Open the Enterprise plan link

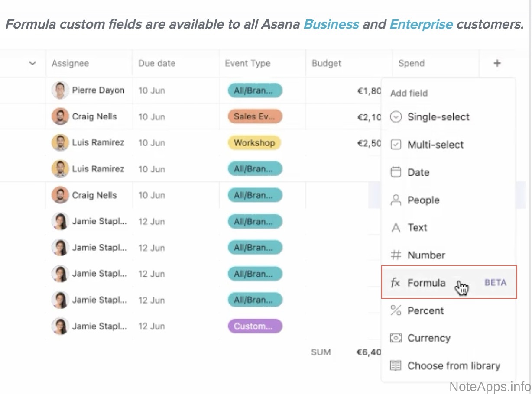click(x=421, y=24)
